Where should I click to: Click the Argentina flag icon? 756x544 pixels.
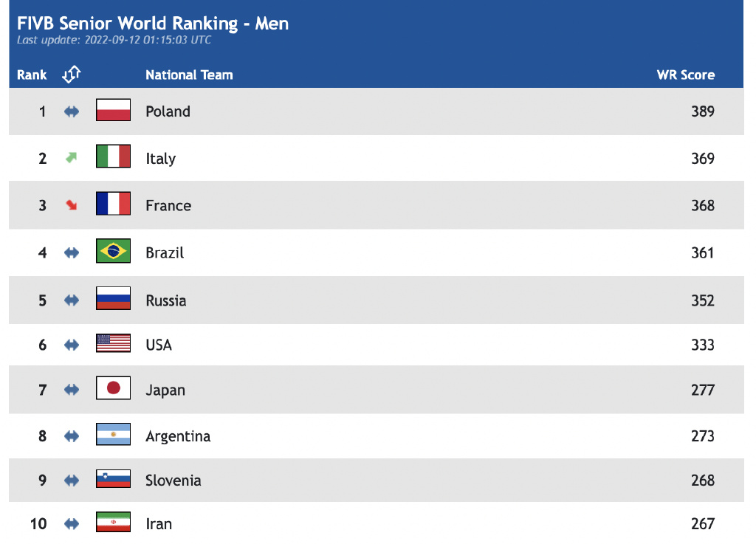(113, 435)
